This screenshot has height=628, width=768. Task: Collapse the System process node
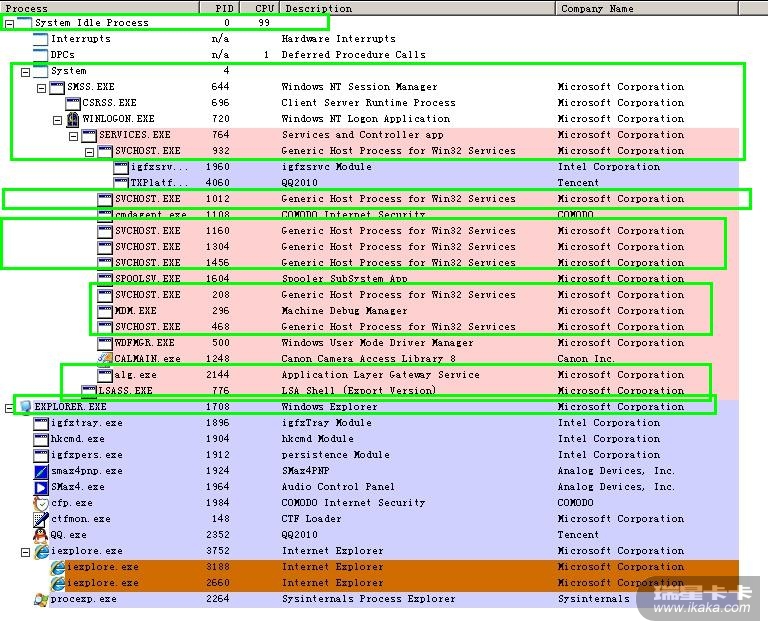click(x=25, y=72)
